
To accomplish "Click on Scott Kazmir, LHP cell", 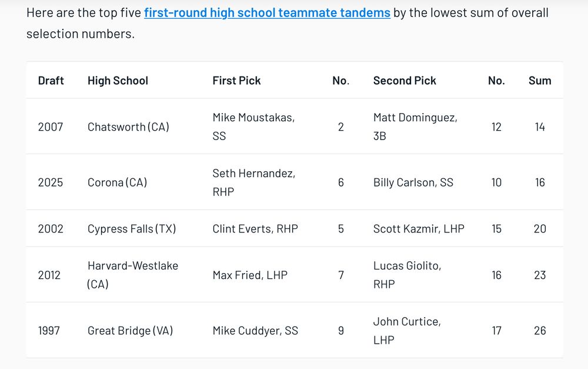I will (419, 228).
